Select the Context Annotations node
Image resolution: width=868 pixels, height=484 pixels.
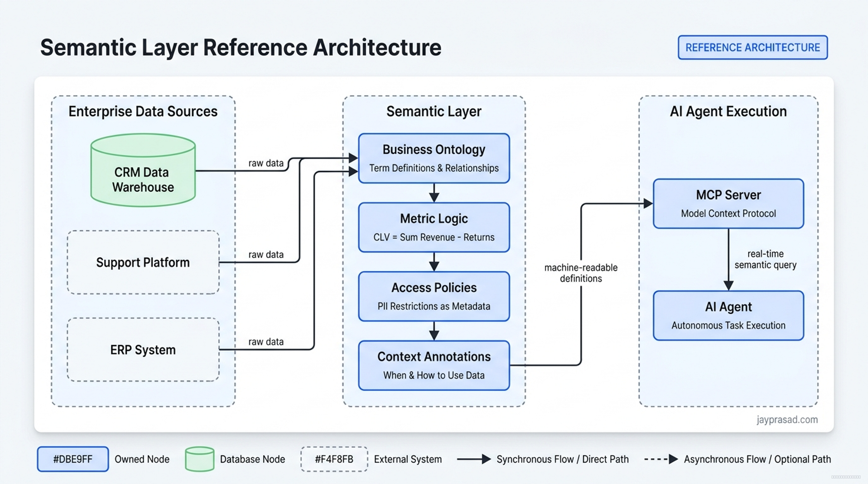(x=434, y=365)
